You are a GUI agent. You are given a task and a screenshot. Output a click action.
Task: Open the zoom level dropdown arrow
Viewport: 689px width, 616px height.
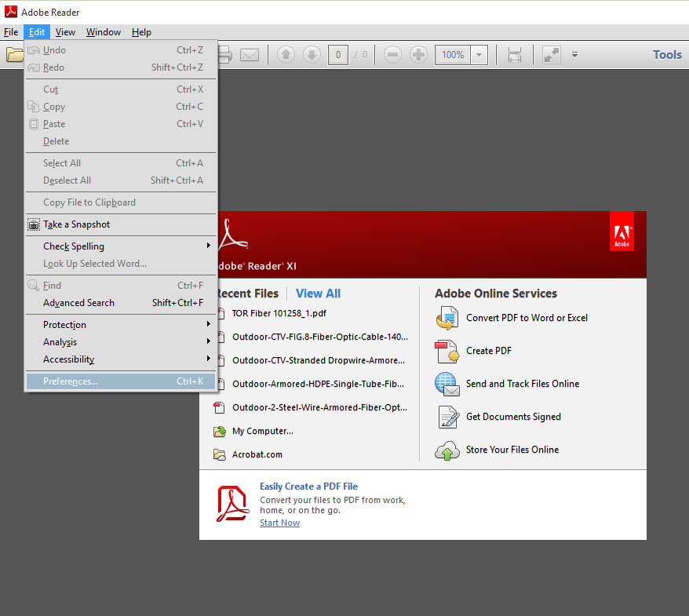[479, 55]
